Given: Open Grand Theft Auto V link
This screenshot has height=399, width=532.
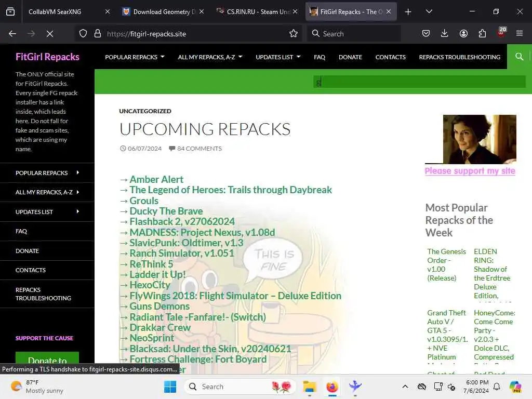Looking at the screenshot, I should pyautogui.click(x=447, y=335).
